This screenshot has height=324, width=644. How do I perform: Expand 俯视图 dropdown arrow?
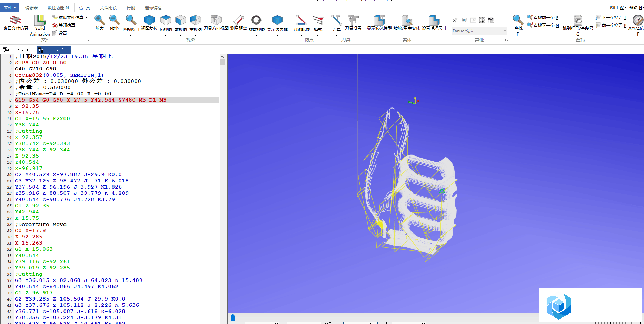coord(166,35)
